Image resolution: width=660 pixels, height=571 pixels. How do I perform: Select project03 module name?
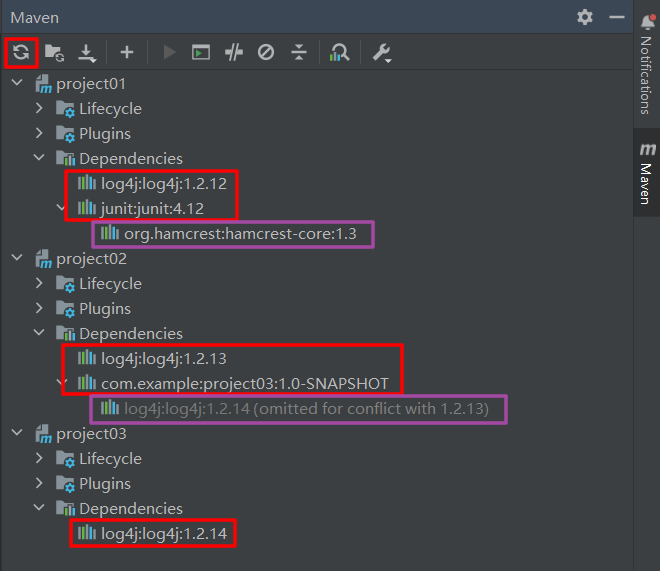[91, 434]
